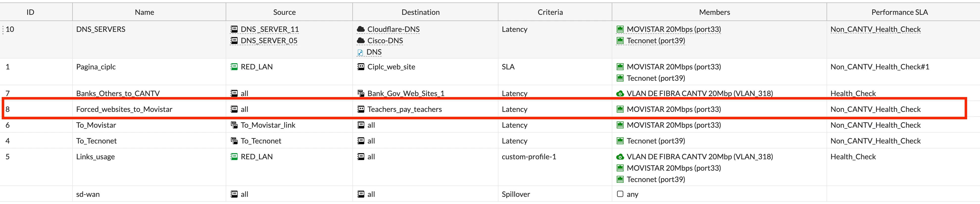Click the To_Movistar_link address group icon
The width and height of the screenshot is (980, 204).
(x=234, y=125)
